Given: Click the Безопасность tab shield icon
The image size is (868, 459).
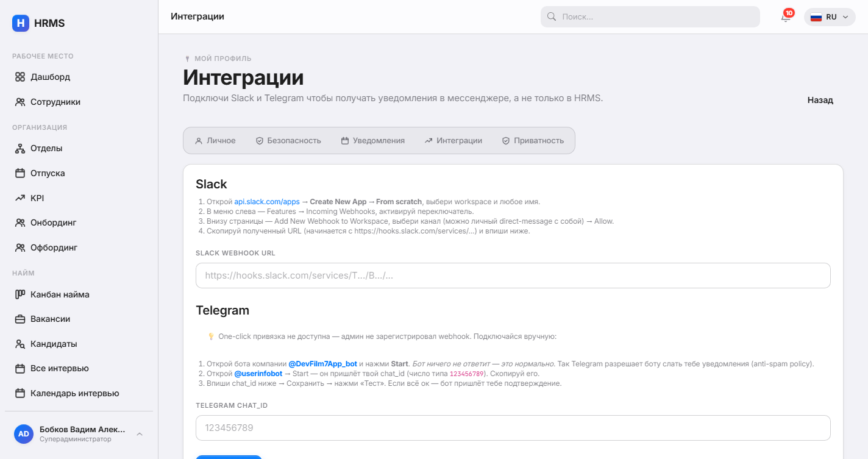Looking at the screenshot, I should pyautogui.click(x=259, y=141).
